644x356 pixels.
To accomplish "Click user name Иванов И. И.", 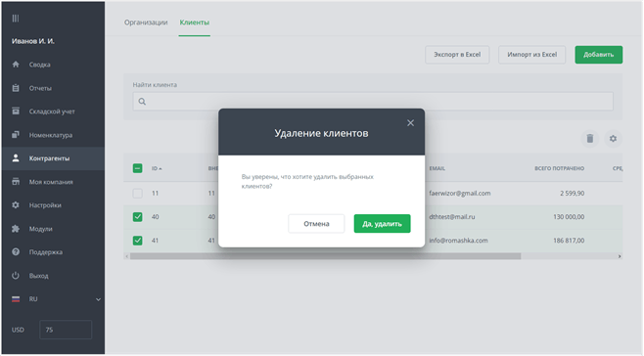I will point(33,41).
